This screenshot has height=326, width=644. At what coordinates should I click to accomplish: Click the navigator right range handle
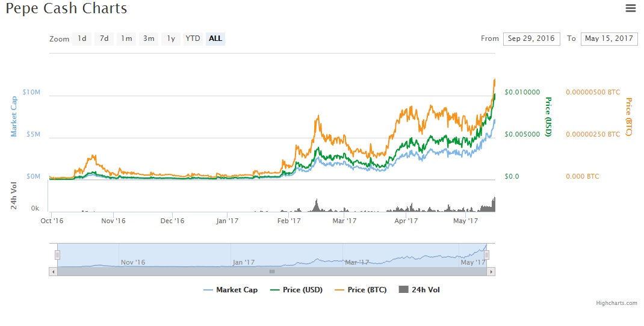tap(486, 256)
